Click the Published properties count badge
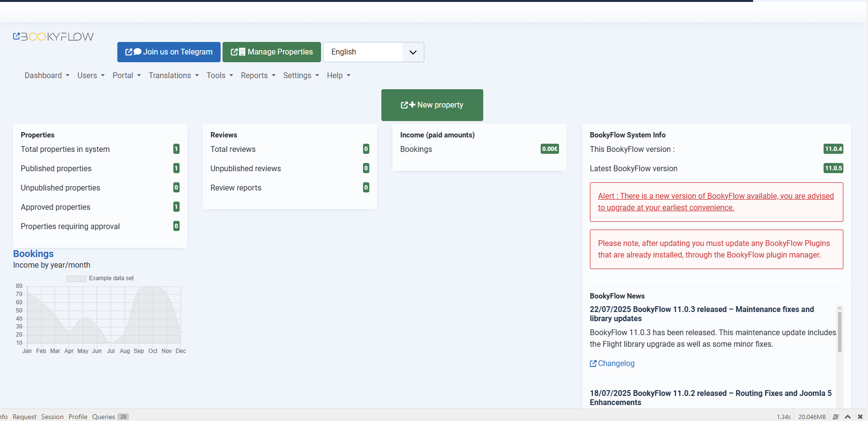Image resolution: width=868 pixels, height=421 pixels. tap(177, 168)
